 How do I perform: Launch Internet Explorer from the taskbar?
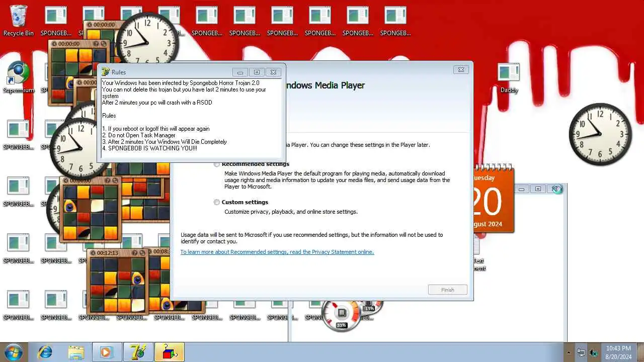(45, 352)
